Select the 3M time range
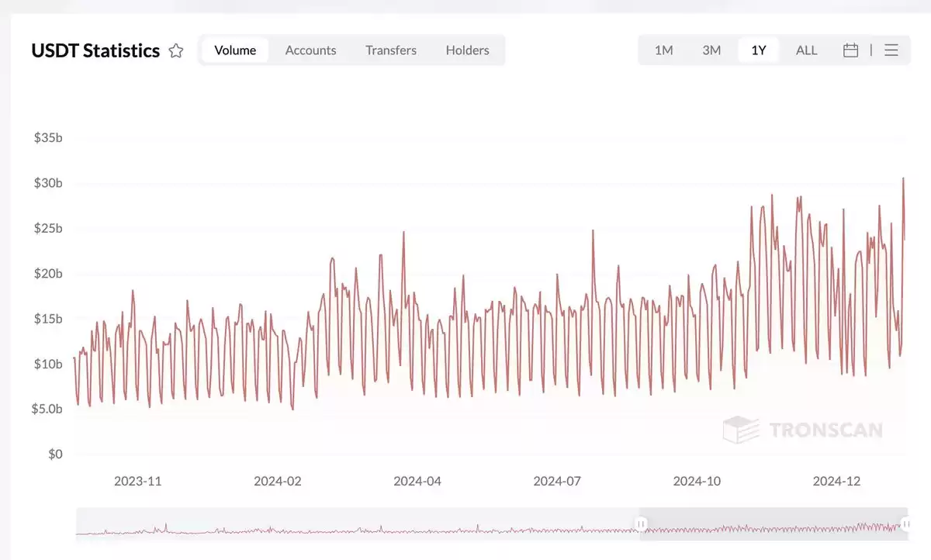Screen dimensions: 931x560 (x=711, y=50)
